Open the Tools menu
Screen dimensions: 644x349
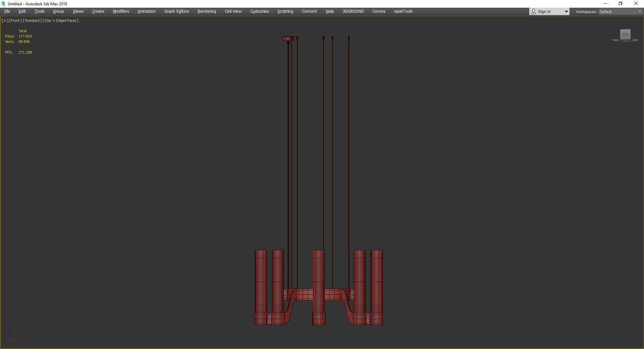39,11
